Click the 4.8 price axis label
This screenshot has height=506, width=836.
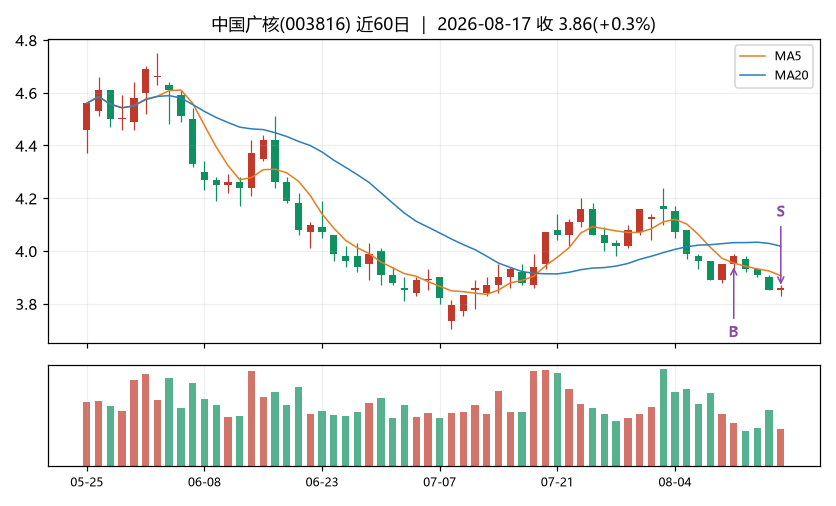point(26,41)
